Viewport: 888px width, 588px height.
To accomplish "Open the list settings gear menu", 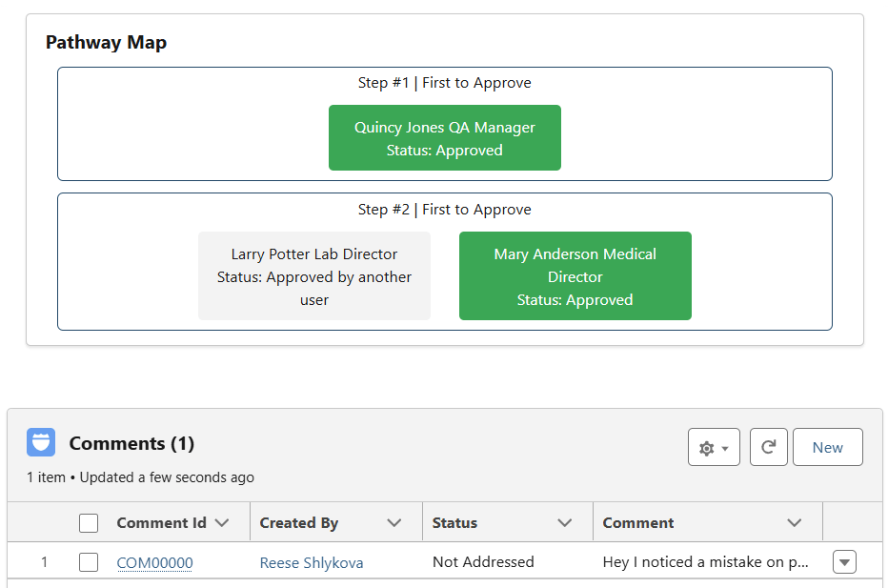I will click(714, 448).
